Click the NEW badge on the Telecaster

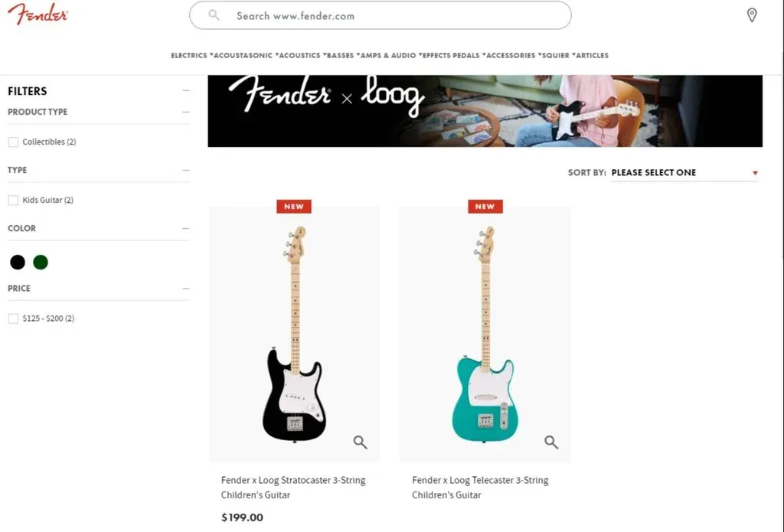point(485,207)
